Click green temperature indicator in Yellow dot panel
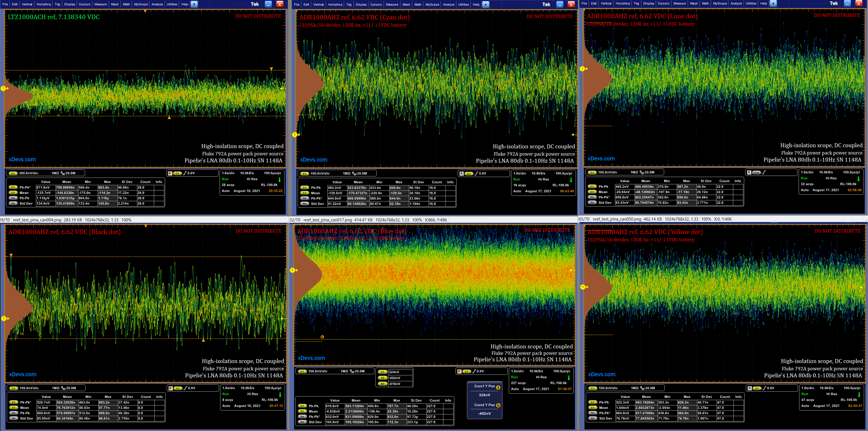Image resolution: width=868 pixels, height=431 pixels. click(x=859, y=394)
